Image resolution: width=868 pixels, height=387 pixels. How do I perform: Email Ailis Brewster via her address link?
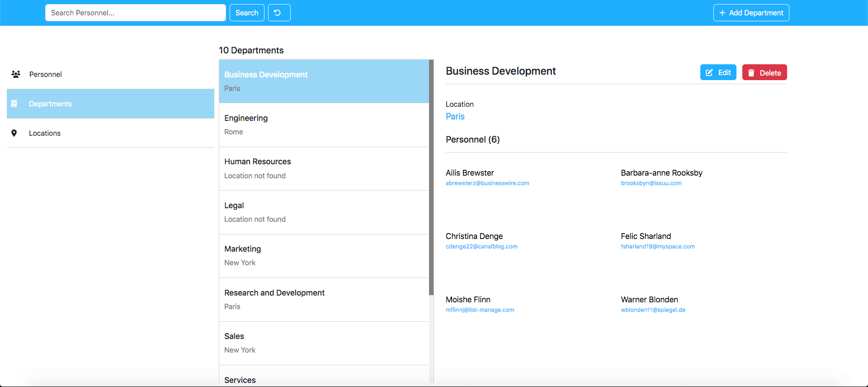(487, 183)
